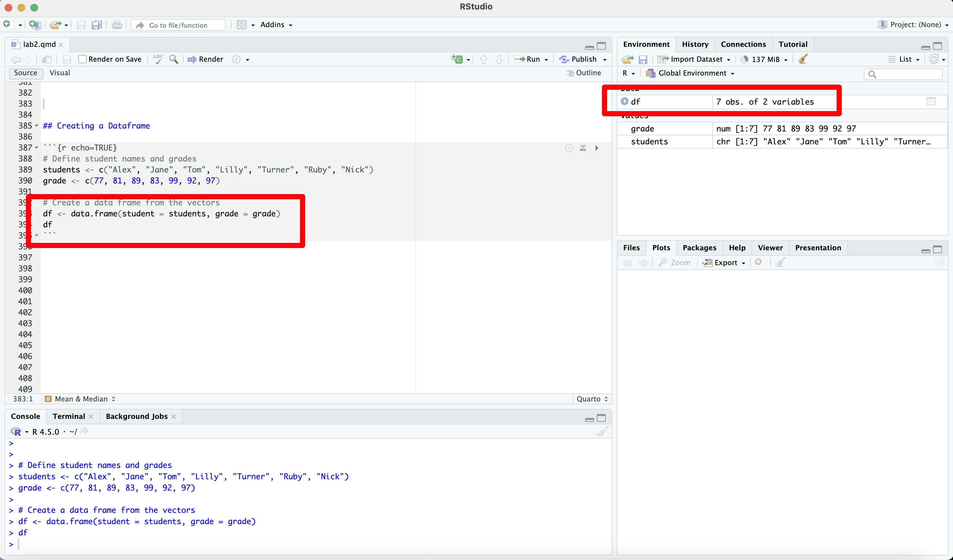The image size is (953, 560).
Task: Switch editor to Visual mode
Action: click(x=60, y=73)
